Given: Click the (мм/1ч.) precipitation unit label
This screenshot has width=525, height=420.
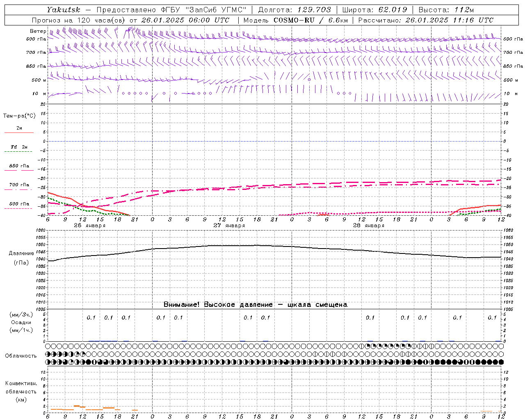Looking at the screenshot, I should point(21,330).
